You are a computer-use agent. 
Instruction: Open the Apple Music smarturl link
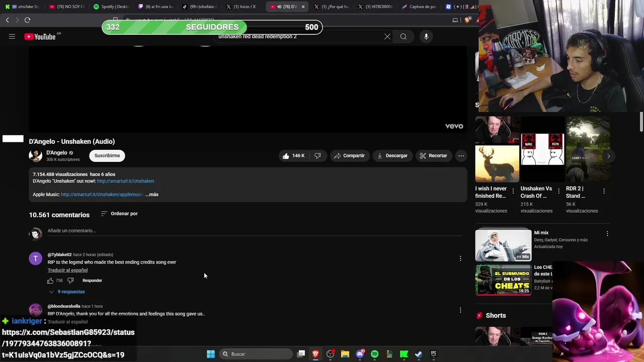pyautogui.click(x=102, y=195)
